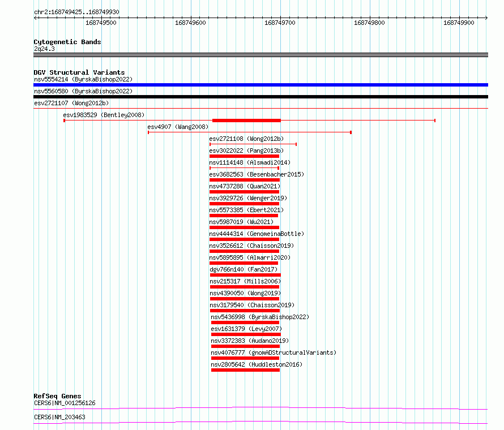Click the chr2:168749425..168749930 region label
Screen dimensions: 504x430
pyautogui.click(x=76, y=12)
